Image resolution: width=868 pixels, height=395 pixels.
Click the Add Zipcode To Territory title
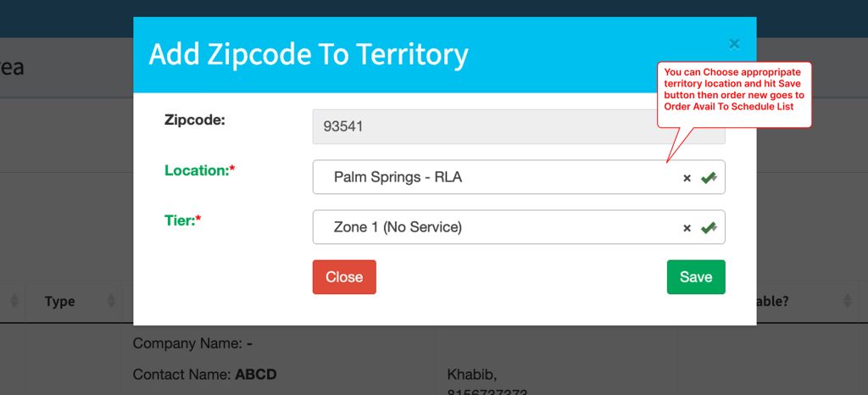[309, 54]
